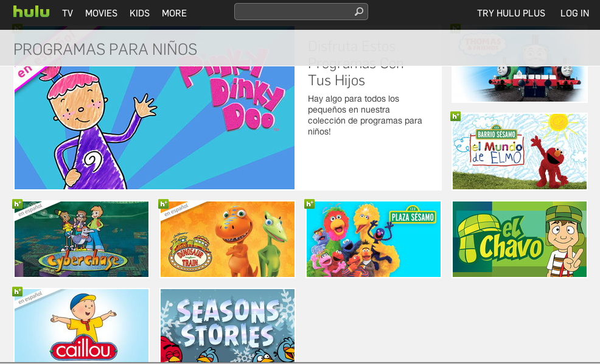The height and width of the screenshot is (364, 600).
Task: Click the Hulu Plus badge on Cyberchase
Action: pyautogui.click(x=17, y=204)
